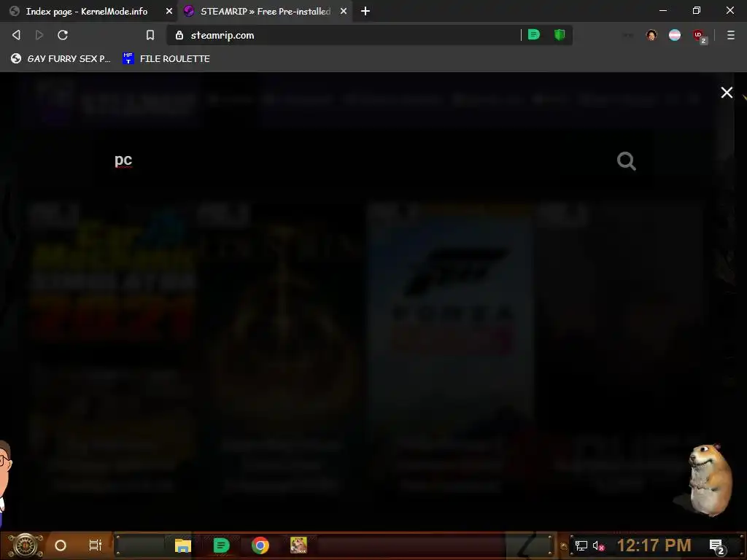Go back with the browser back arrow

pos(16,35)
